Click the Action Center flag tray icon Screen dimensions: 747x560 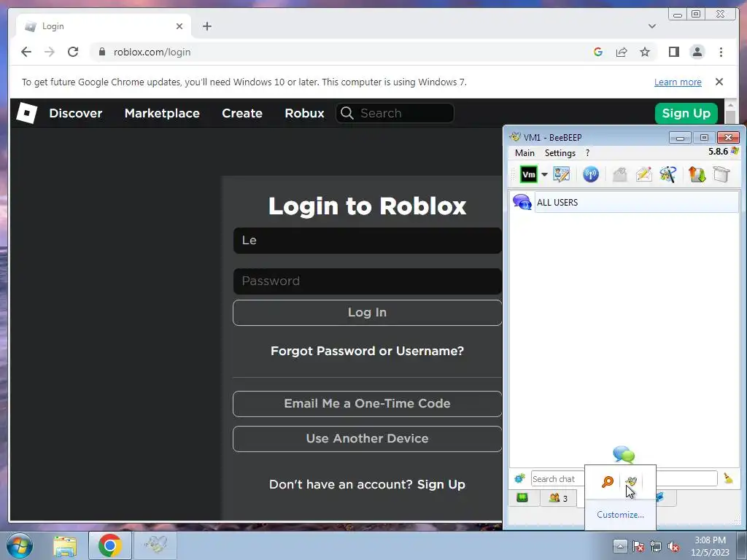(x=638, y=546)
